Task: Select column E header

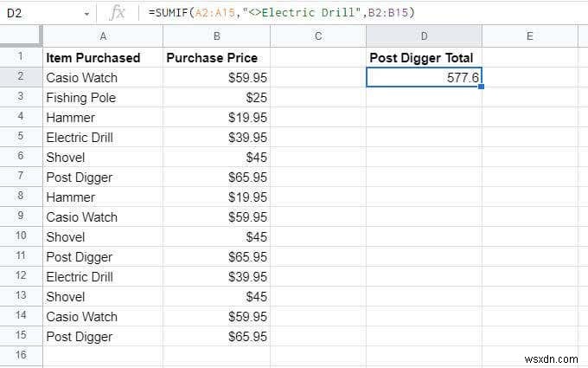Action: [529, 36]
